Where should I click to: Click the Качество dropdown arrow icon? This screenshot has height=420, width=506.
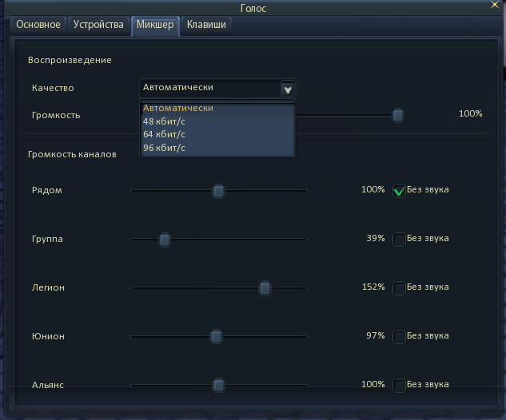coord(288,89)
